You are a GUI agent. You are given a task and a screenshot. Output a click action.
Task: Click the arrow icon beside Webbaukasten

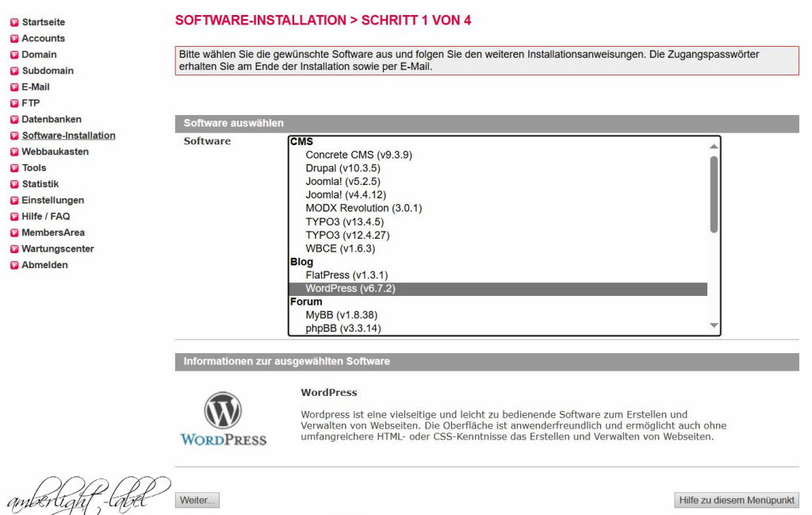[x=14, y=152]
